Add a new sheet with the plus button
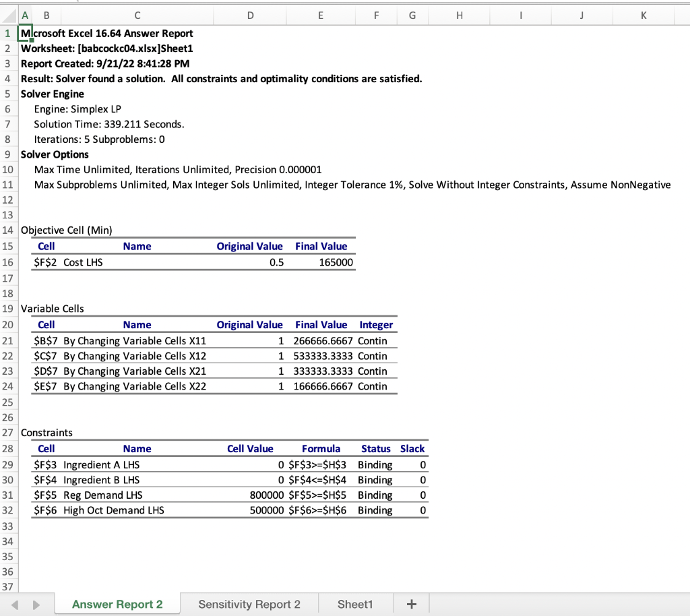690x616 pixels. point(412,604)
